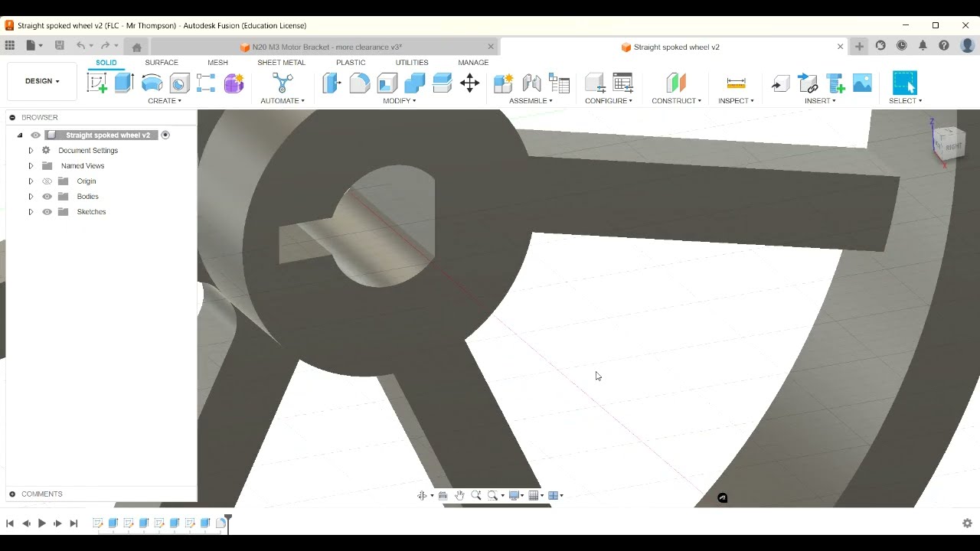This screenshot has width=980, height=551.
Task: Open the Help menu icon
Action: pos(944,46)
